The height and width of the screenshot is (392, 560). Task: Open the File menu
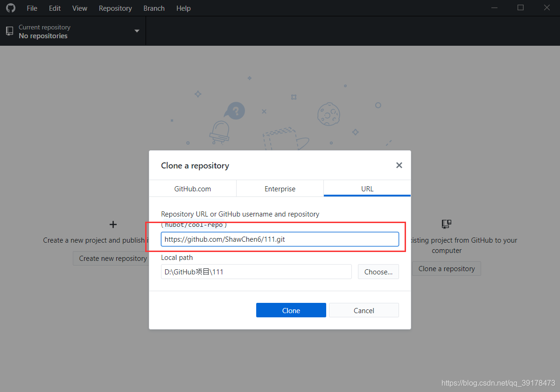[x=32, y=8]
